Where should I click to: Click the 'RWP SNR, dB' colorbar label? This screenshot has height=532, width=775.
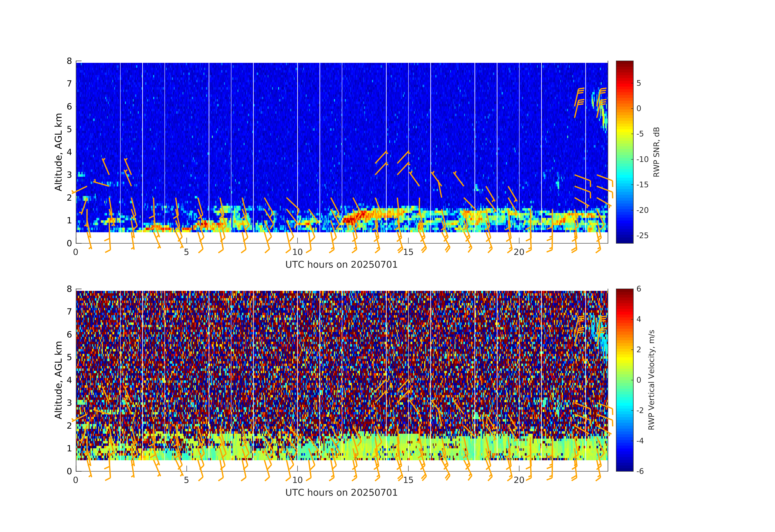[x=656, y=152]
